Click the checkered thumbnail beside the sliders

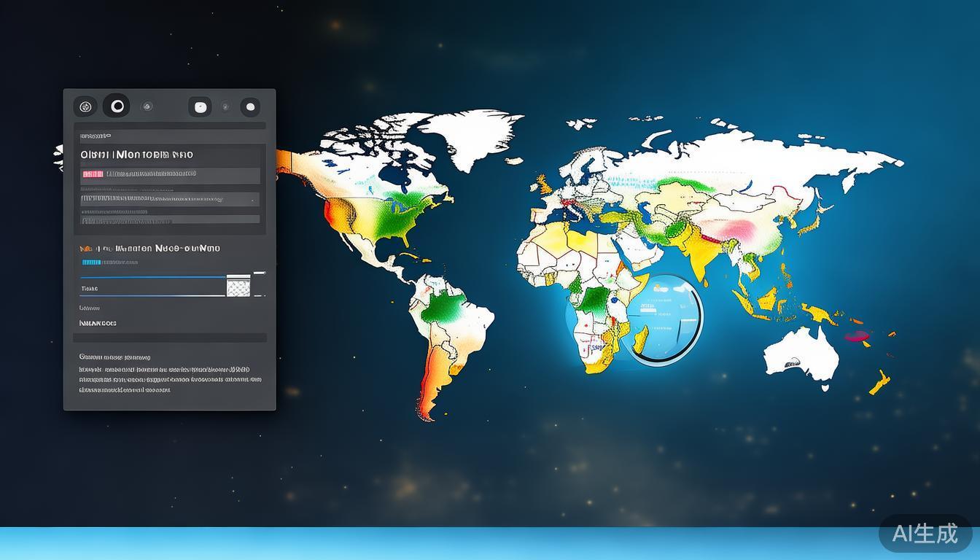[x=238, y=286]
